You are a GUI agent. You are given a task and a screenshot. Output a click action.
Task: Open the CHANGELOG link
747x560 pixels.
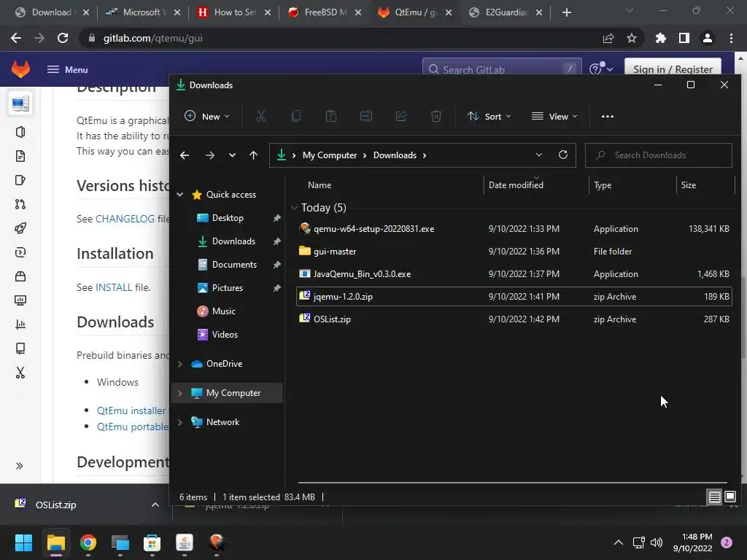click(x=125, y=219)
